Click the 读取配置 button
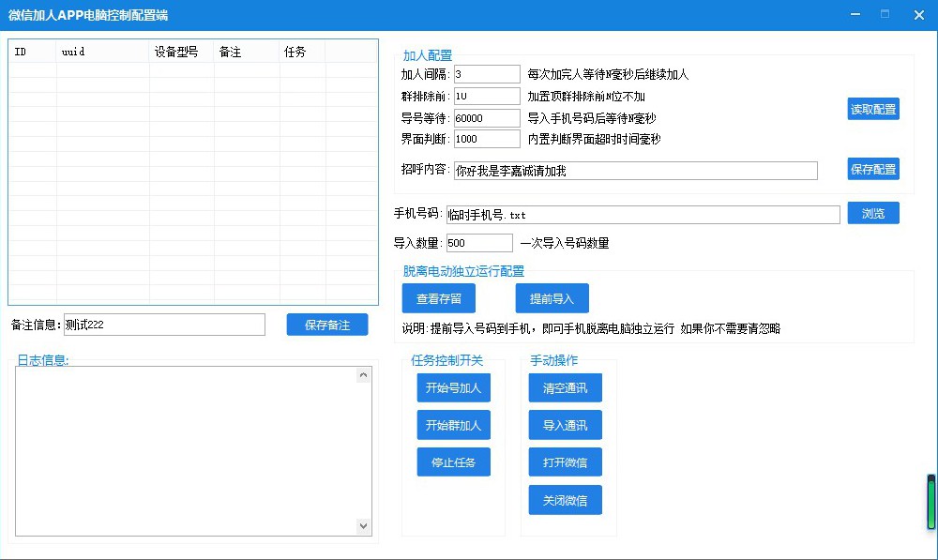 click(872, 109)
